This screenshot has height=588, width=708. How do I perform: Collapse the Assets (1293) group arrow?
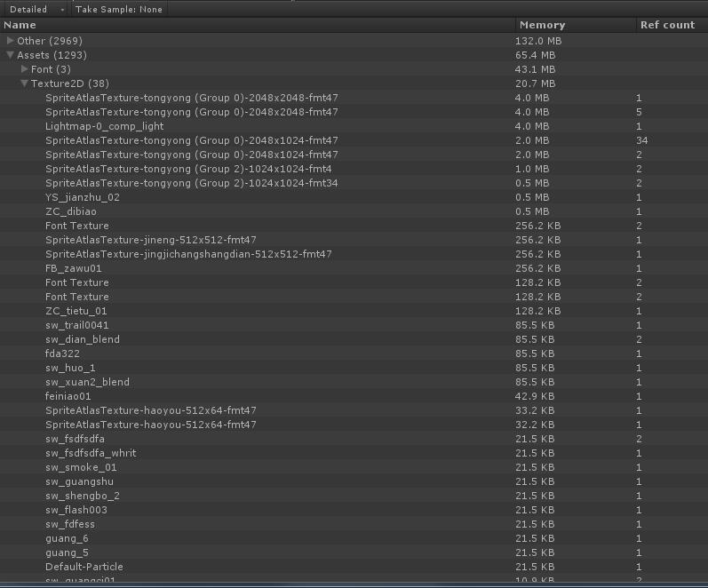(x=10, y=55)
